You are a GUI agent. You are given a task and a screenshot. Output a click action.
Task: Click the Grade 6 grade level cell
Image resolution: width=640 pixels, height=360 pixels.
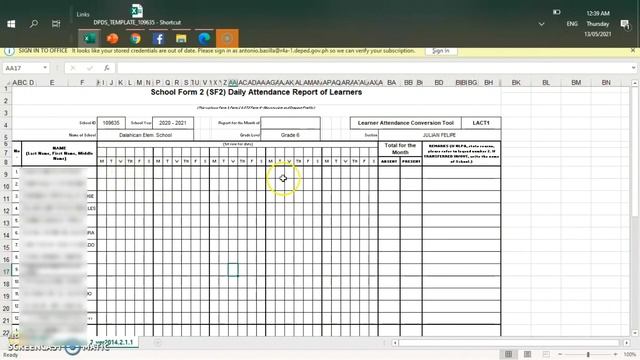coord(290,135)
